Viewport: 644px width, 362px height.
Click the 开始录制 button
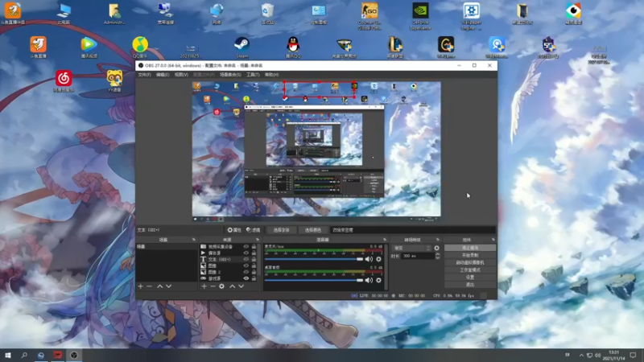tap(470, 255)
